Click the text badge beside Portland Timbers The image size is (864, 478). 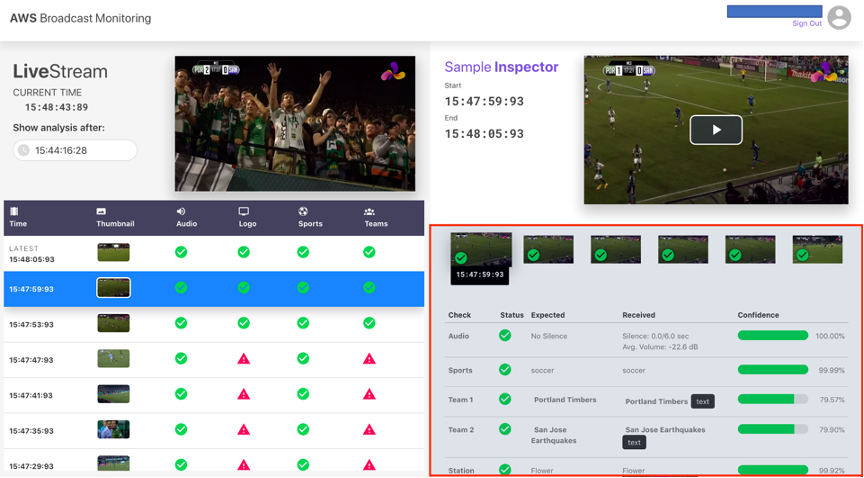(x=703, y=401)
